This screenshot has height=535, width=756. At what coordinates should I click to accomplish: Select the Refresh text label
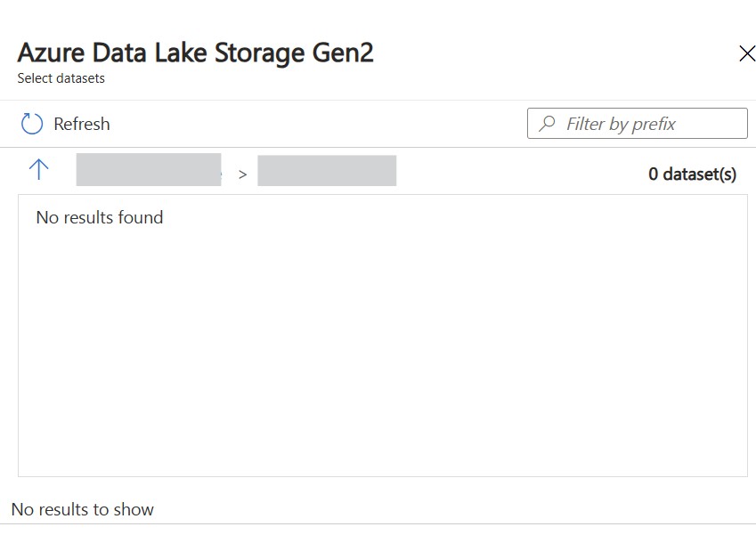[82, 124]
